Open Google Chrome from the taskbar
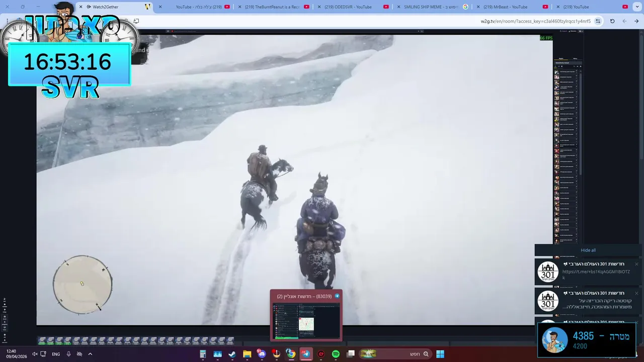The image size is (644, 362). click(291, 354)
